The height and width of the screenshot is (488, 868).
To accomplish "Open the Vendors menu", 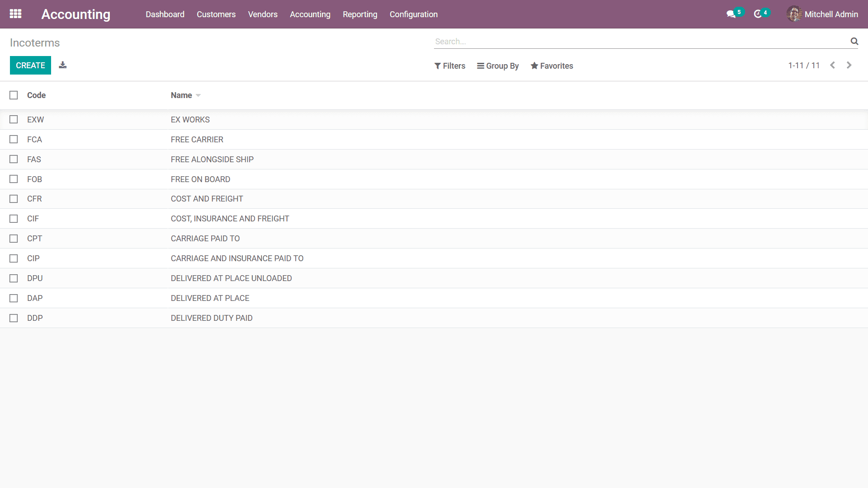I will pos(263,14).
